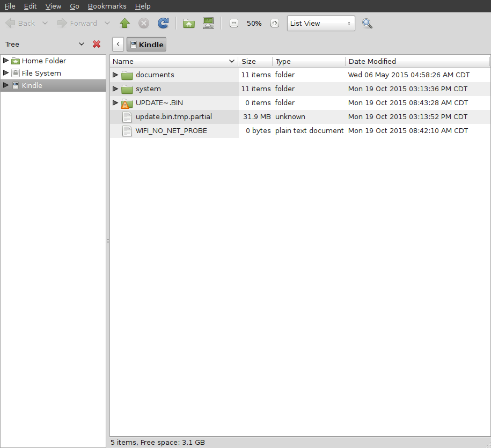Click the 0 bytes size cell
This screenshot has width=491, height=448.
coord(258,131)
